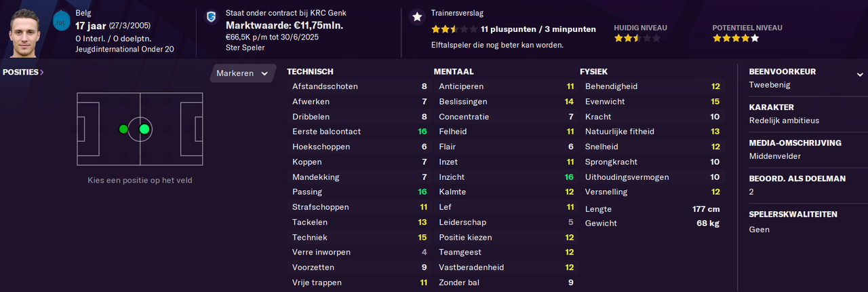Expand the Posities section chevron
Screen dimensions: 868x292
(42, 72)
